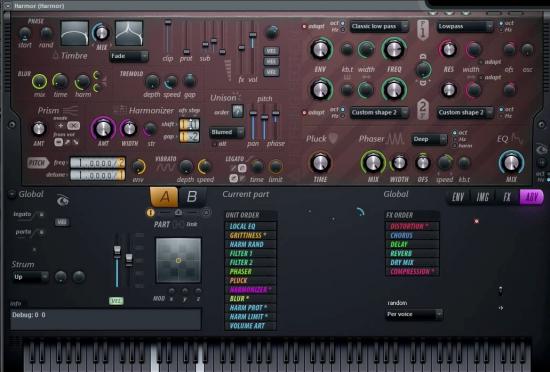
Task: Open the first Timbre waveform thumbnail
Action: 74,33
